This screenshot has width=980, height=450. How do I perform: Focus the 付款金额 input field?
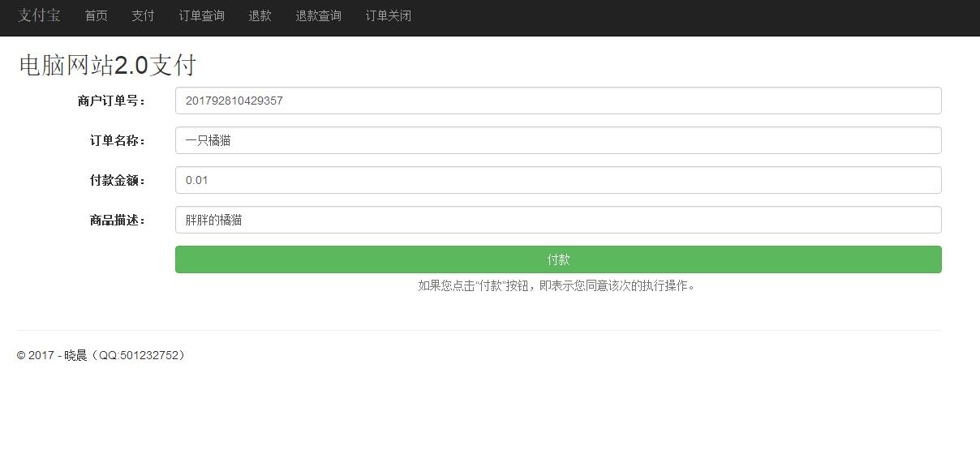(558, 180)
